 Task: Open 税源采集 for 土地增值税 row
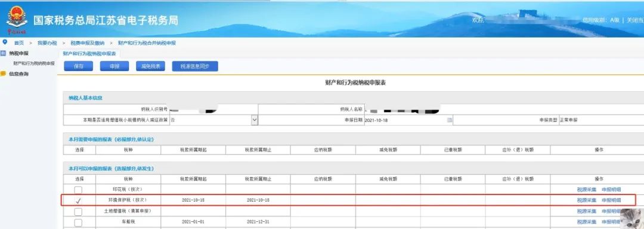click(x=587, y=211)
